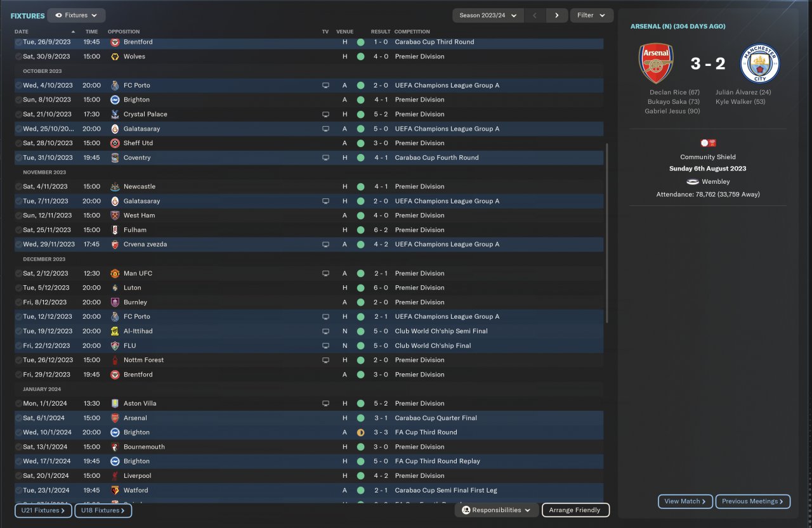Viewport: 812px width, 528px height.
Task: Sort fixtures by the Competition column header
Action: click(412, 32)
